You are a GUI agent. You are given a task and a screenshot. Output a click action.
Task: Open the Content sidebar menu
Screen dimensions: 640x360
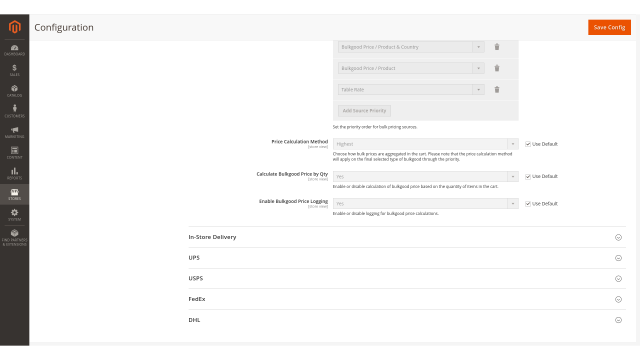pyautogui.click(x=15, y=153)
